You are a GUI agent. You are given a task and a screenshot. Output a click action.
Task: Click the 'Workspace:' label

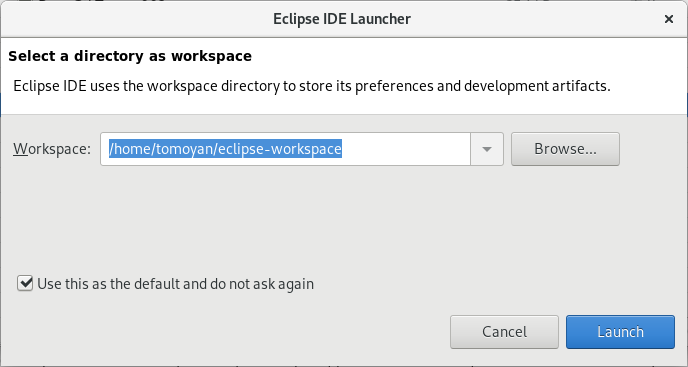pos(52,149)
